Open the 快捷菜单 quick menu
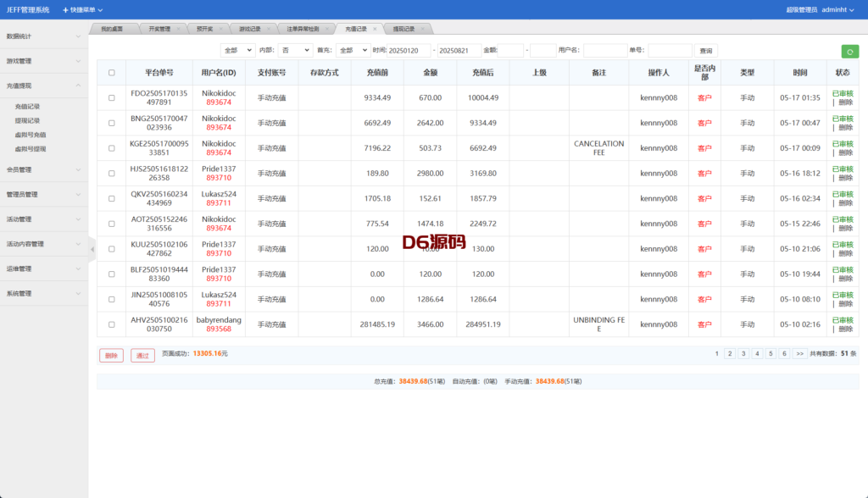This screenshot has width=868, height=498. (x=82, y=9)
